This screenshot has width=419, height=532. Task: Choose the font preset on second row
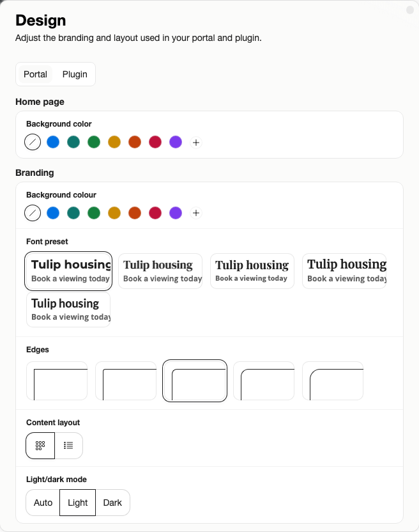tap(68, 309)
